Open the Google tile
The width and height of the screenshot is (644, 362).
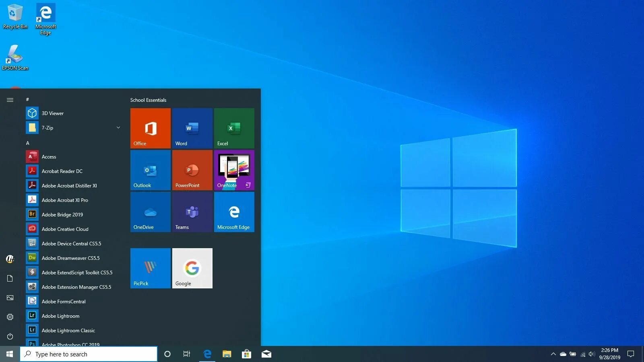tap(192, 268)
